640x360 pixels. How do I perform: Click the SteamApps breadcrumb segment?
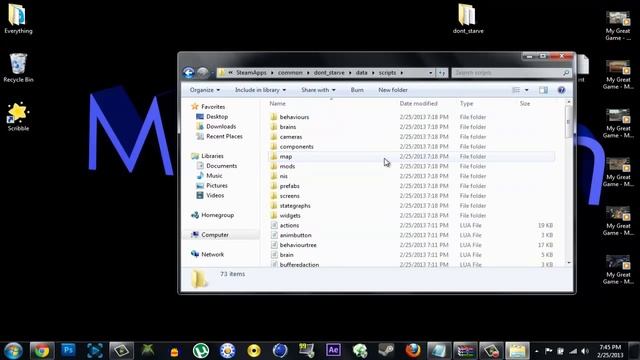(x=251, y=73)
